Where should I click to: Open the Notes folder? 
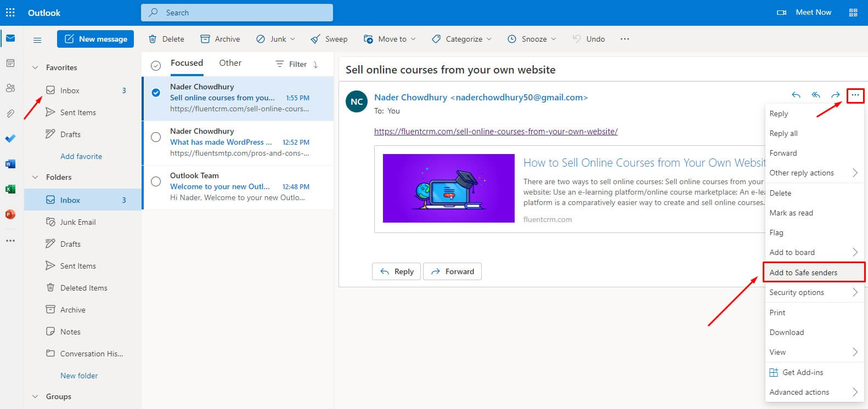(83, 332)
